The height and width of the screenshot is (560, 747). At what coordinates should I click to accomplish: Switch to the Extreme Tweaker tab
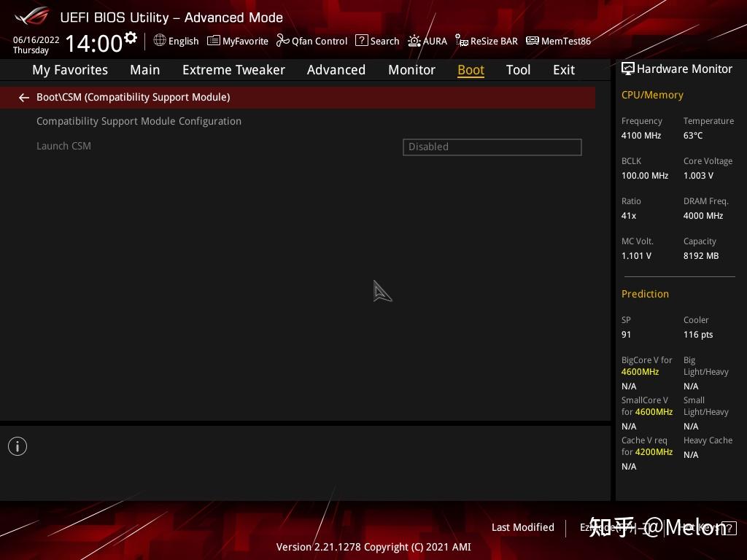[x=233, y=69]
